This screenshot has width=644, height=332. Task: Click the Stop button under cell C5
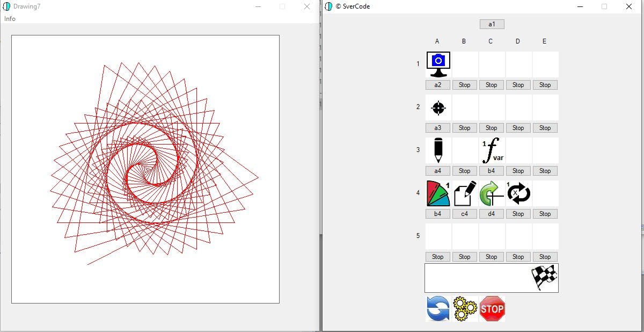[x=492, y=257]
